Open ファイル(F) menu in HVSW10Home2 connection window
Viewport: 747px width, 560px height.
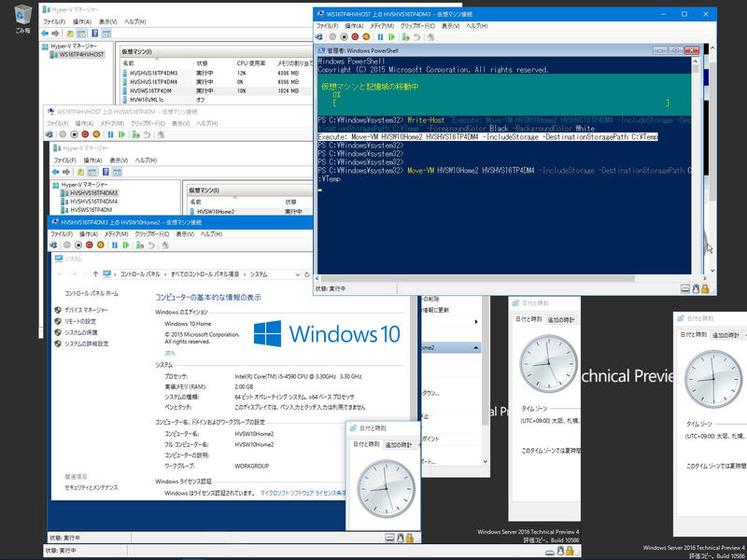click(x=62, y=234)
